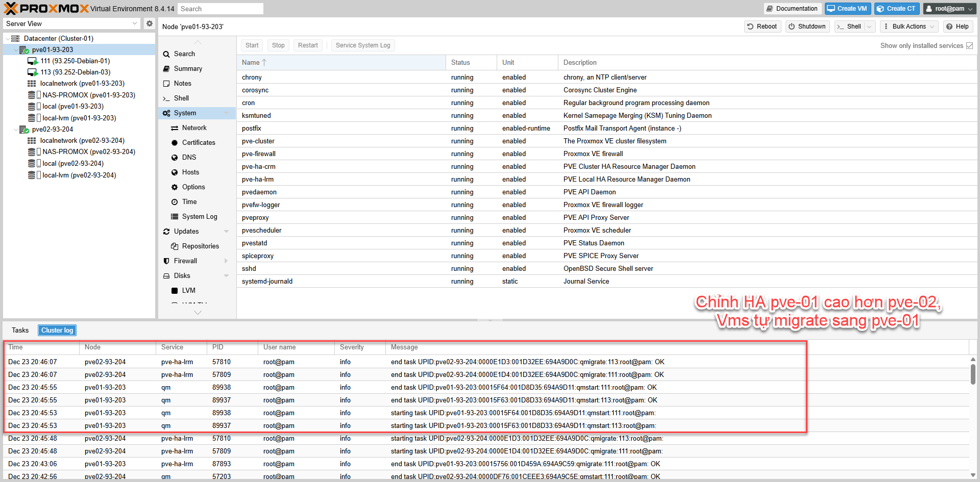Open the root@pam user menu
The image size is (980, 482).
949,9
